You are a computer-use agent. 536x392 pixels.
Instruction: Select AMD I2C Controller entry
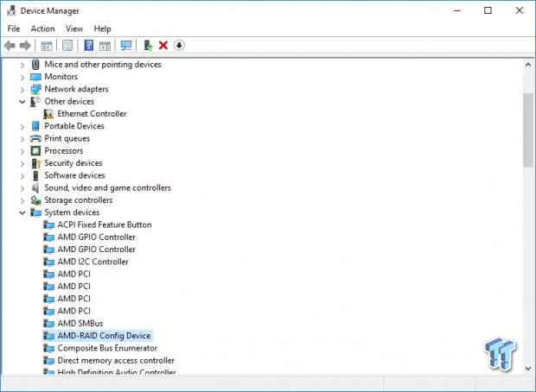point(93,262)
